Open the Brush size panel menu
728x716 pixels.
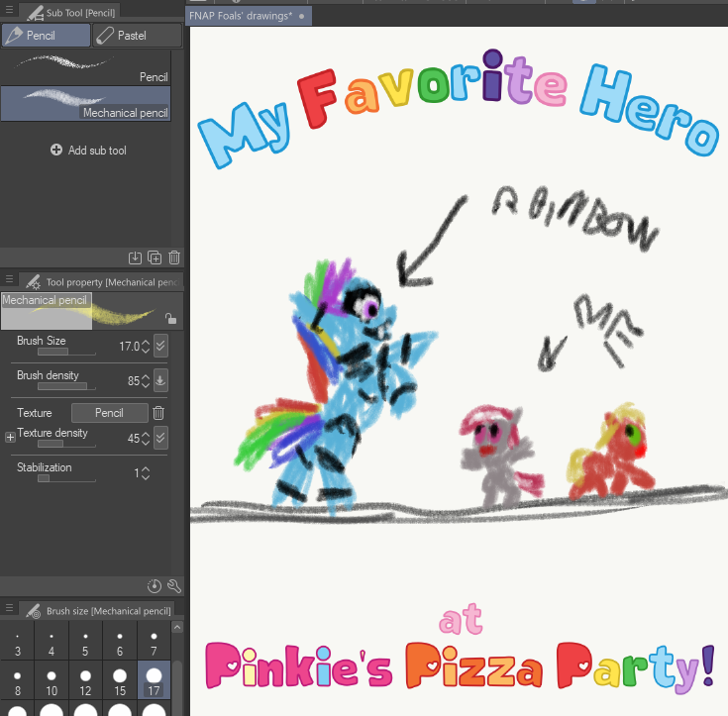click(9, 608)
